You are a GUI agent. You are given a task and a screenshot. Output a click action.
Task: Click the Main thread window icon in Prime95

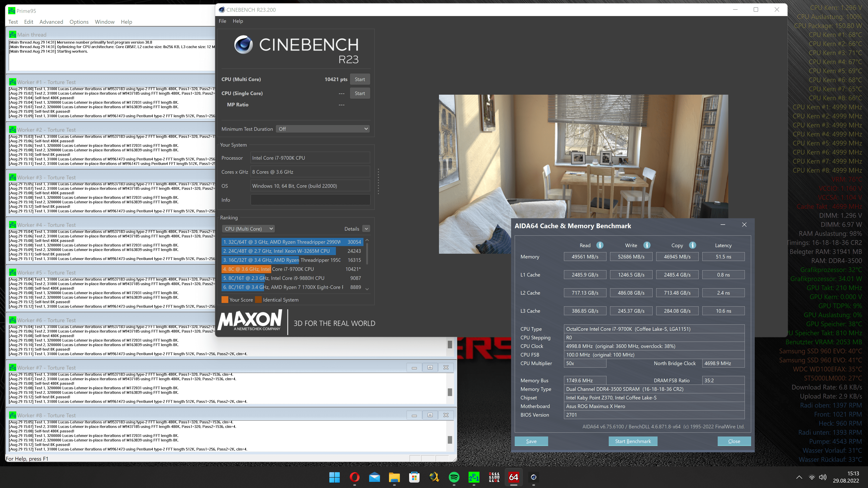12,34
